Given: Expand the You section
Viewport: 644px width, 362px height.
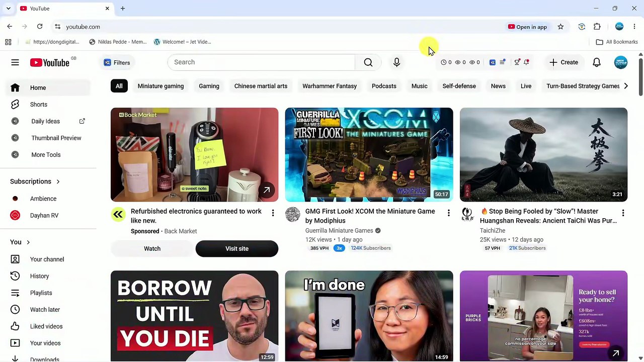Looking at the screenshot, I should pos(20,242).
